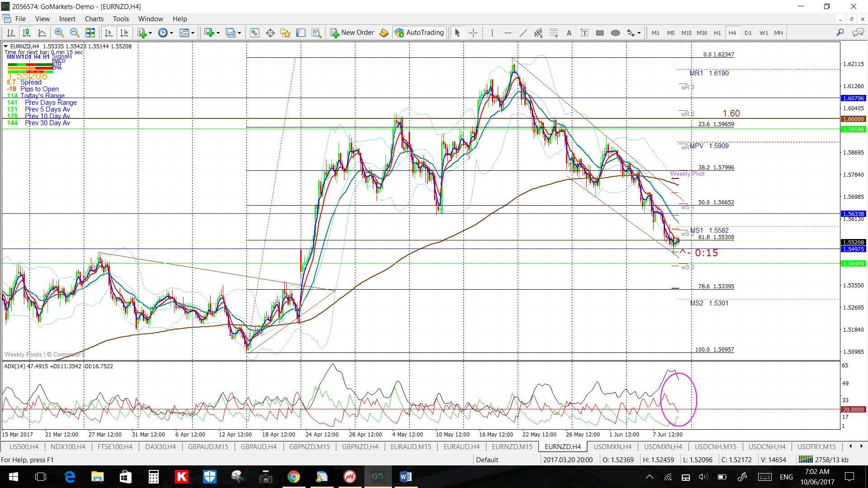Pick the ellipse drawing tool
Screen dimensions: 868x488
615,33
